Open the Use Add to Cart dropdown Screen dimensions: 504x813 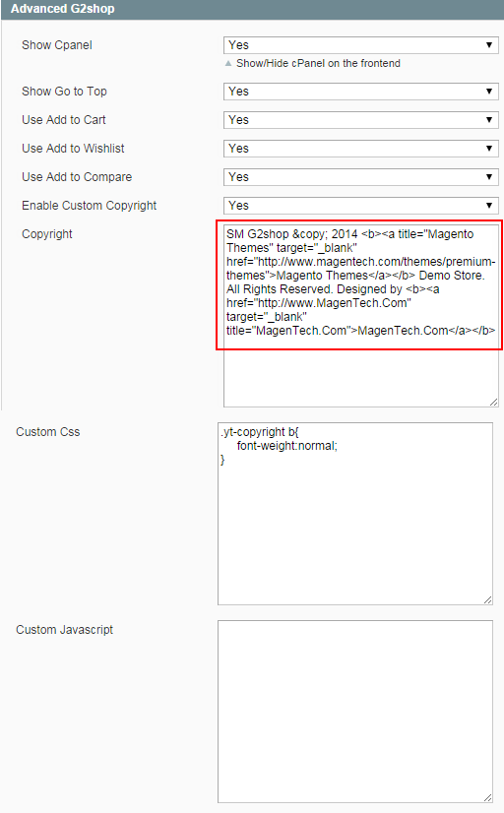pos(361,120)
